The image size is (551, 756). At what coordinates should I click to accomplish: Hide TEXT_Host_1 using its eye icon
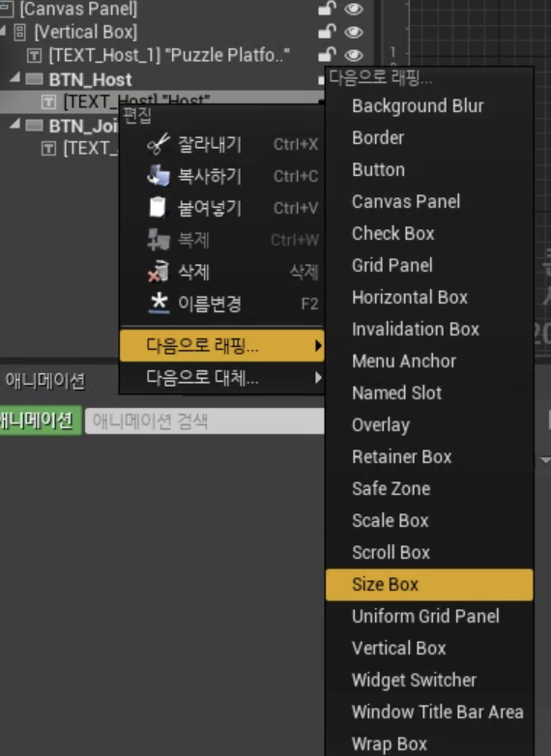[354, 55]
